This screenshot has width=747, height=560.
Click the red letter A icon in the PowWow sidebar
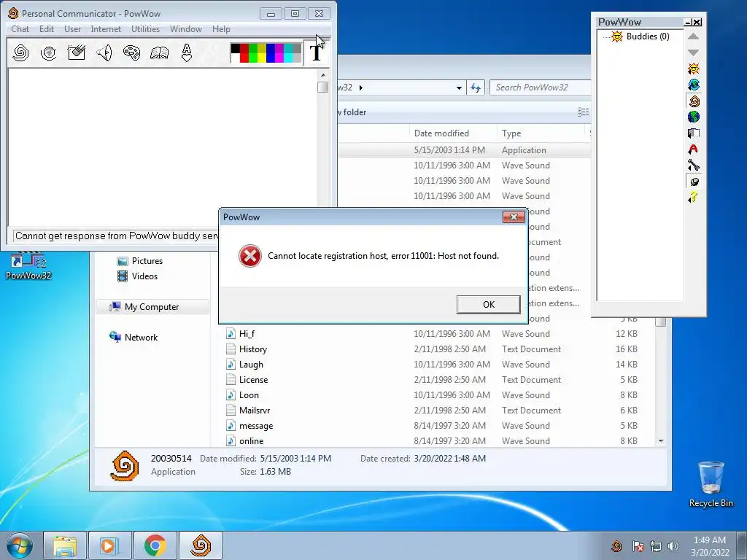pyautogui.click(x=694, y=149)
